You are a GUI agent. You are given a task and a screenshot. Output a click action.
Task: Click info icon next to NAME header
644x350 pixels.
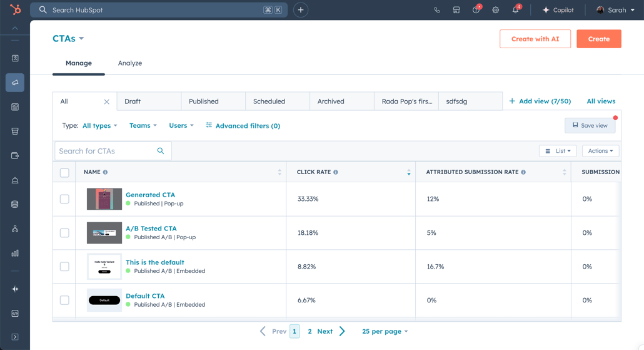[x=106, y=172]
